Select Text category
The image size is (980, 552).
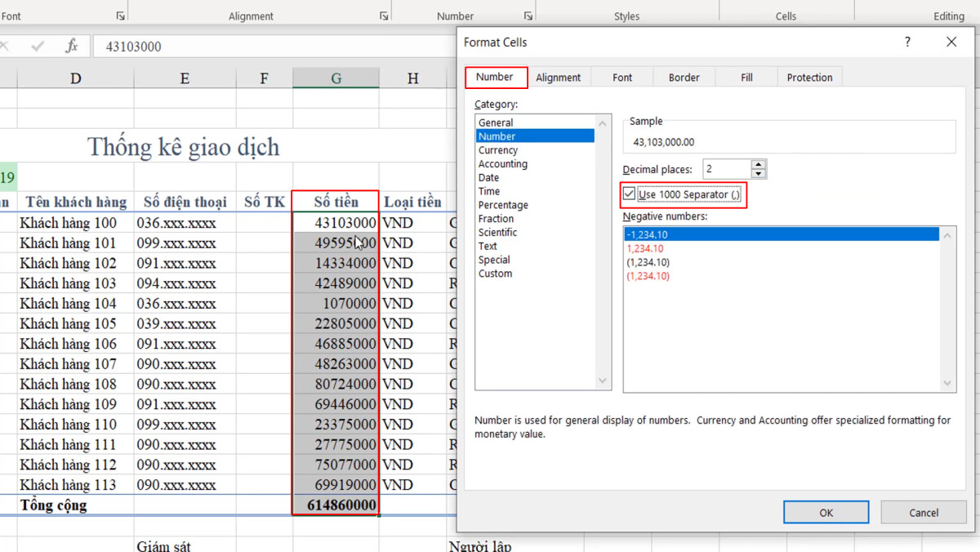tap(536, 246)
